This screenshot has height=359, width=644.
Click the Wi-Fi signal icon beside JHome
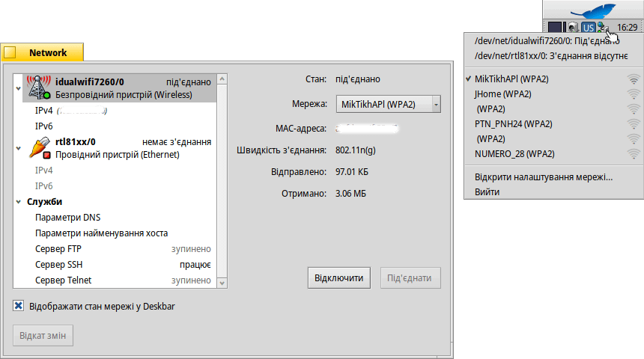(x=634, y=94)
